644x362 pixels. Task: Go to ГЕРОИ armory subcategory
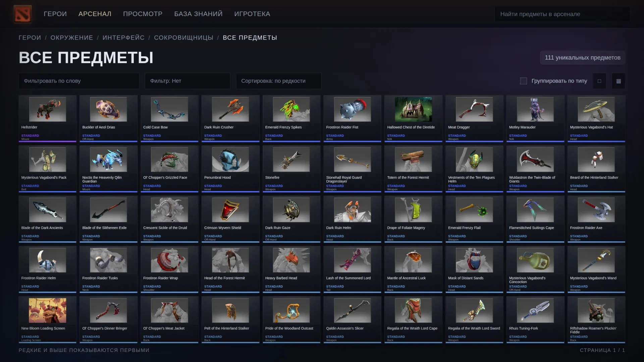30,38
